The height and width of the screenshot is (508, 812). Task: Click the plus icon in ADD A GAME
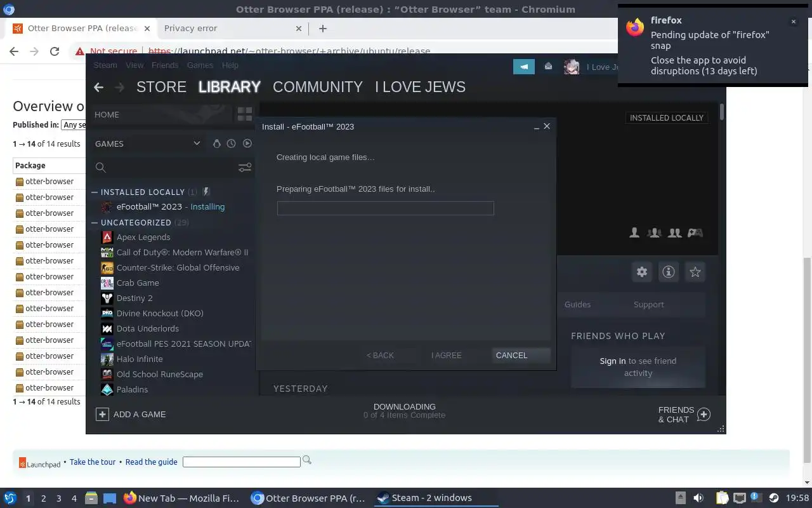pyautogui.click(x=102, y=414)
